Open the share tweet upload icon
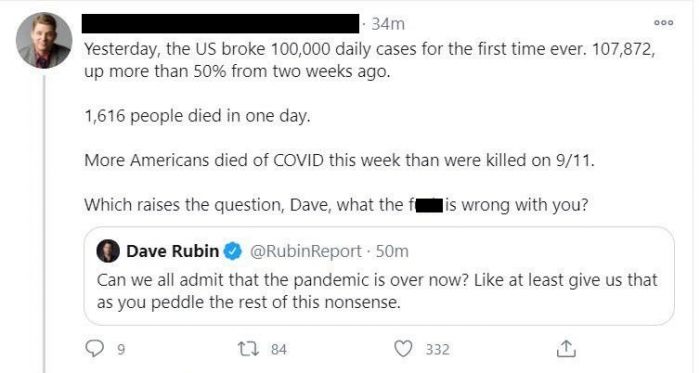Viewport: 700px width, 373px height. [566, 349]
